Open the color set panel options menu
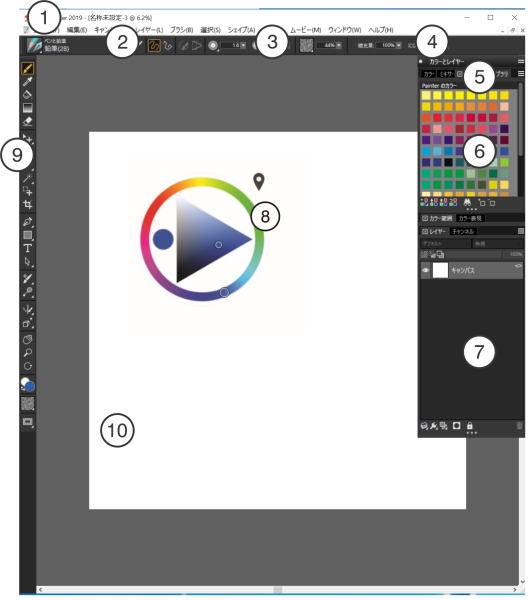532x600 pixels. pyautogui.click(x=521, y=73)
